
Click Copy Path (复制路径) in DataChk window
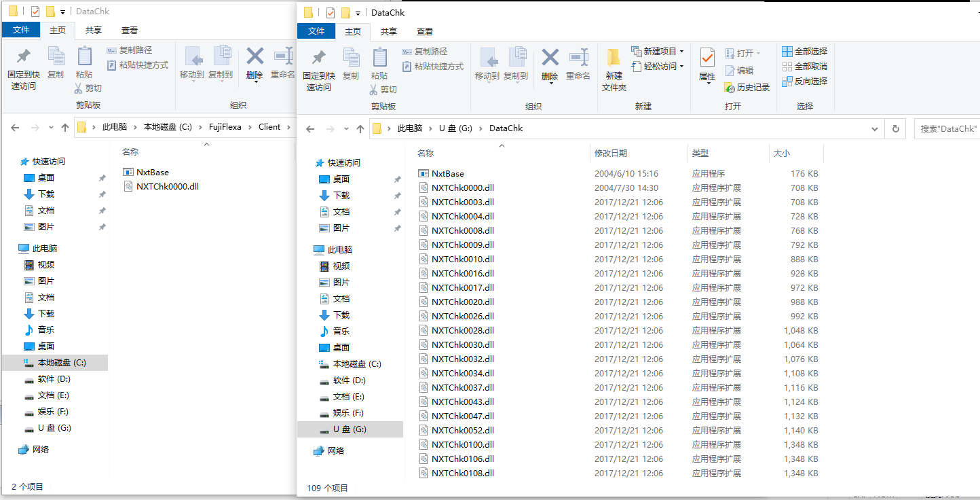(424, 52)
